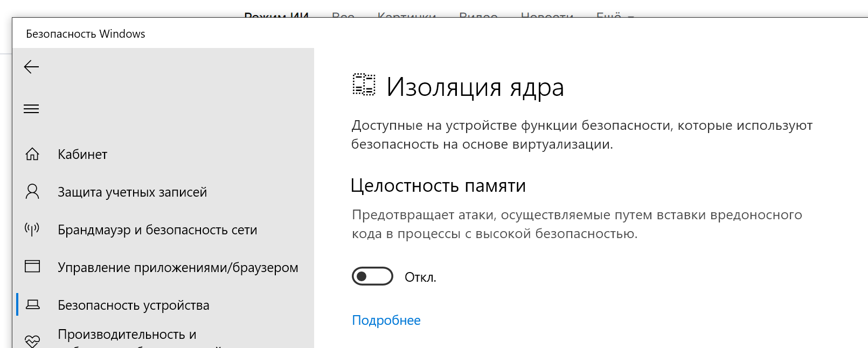
Task: Open Управление приложениями/браузером
Action: (x=178, y=268)
